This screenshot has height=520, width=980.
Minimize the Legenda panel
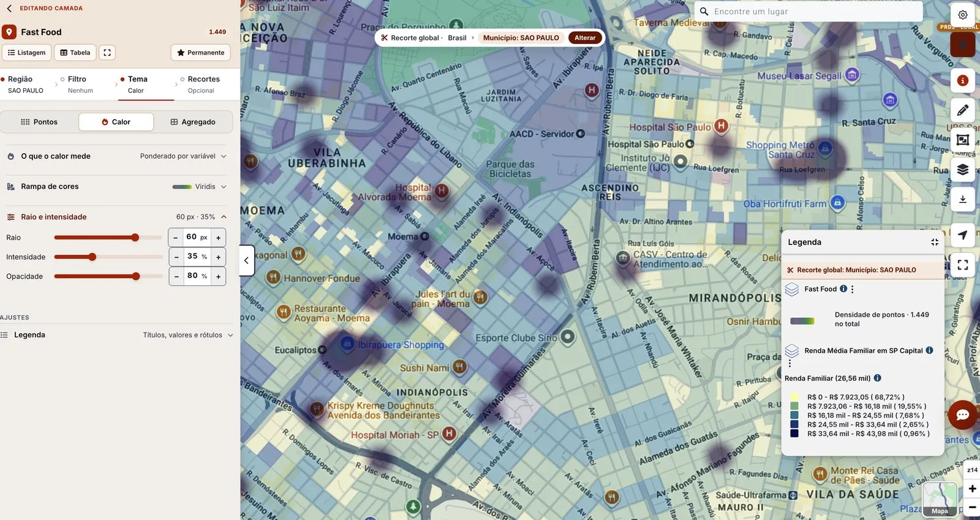935,243
